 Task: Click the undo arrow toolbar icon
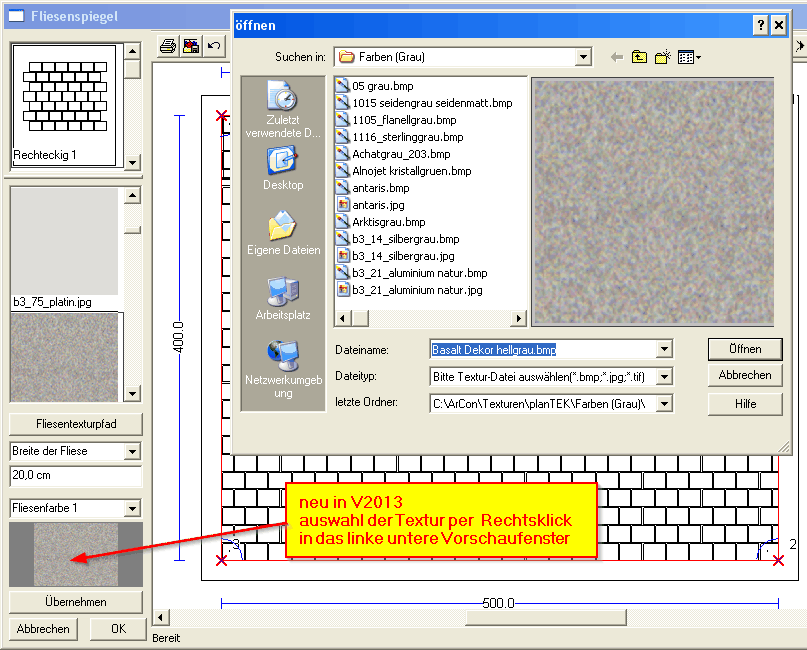point(213,46)
